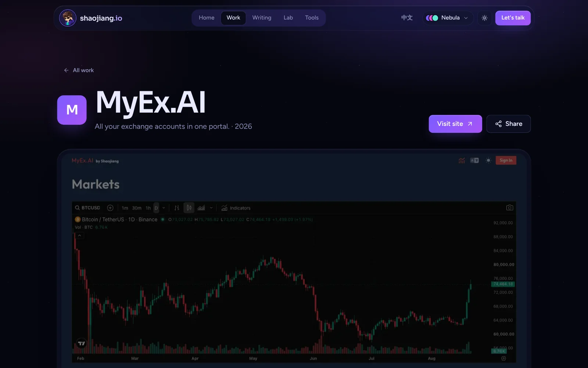The width and height of the screenshot is (588, 368).
Task: Open the Writing tab
Action: (262, 18)
